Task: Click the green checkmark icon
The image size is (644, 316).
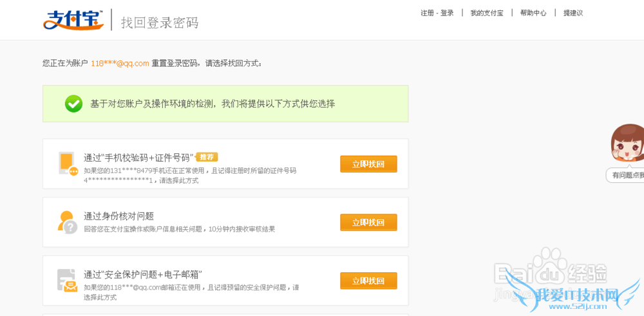Action: [73, 104]
